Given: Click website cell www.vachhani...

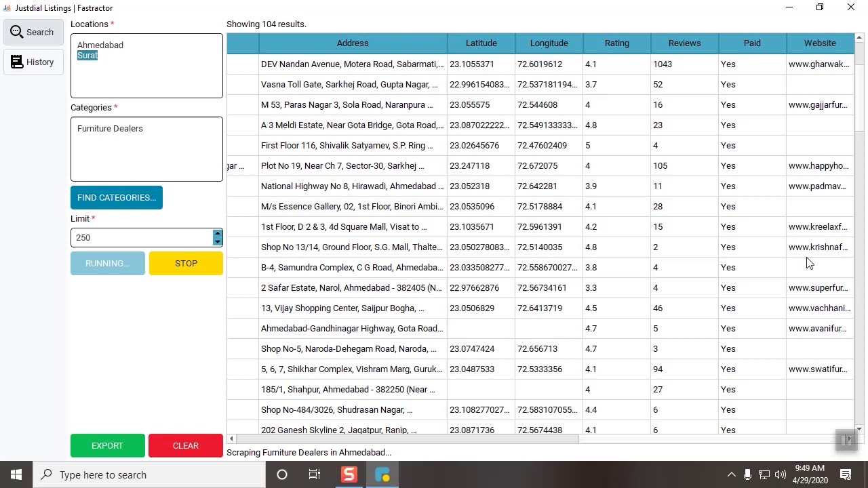Looking at the screenshot, I should point(820,308).
